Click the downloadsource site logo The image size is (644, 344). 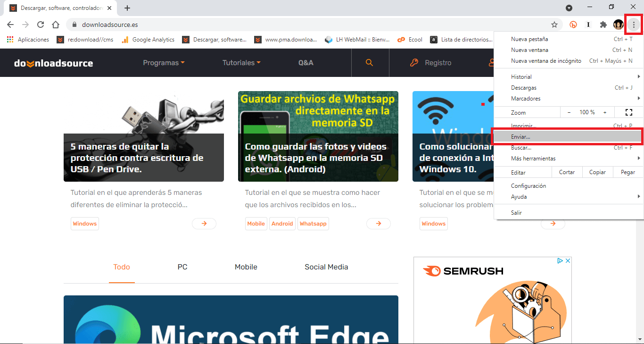coord(53,63)
